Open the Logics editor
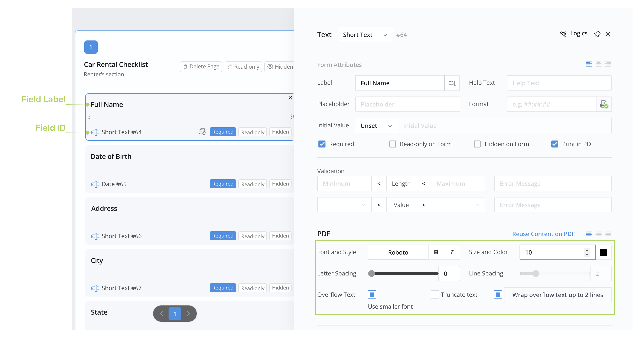The width and height of the screenshot is (644, 337). point(574,34)
